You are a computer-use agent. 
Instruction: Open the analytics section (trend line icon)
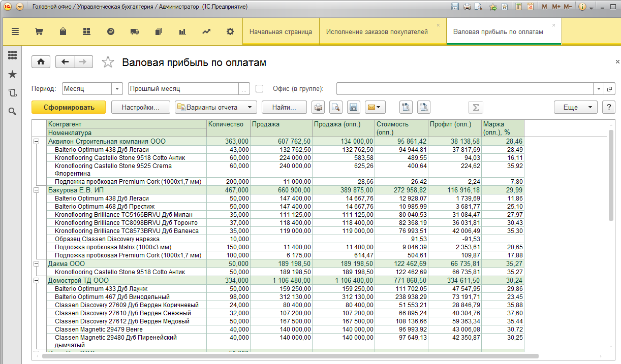(x=206, y=31)
